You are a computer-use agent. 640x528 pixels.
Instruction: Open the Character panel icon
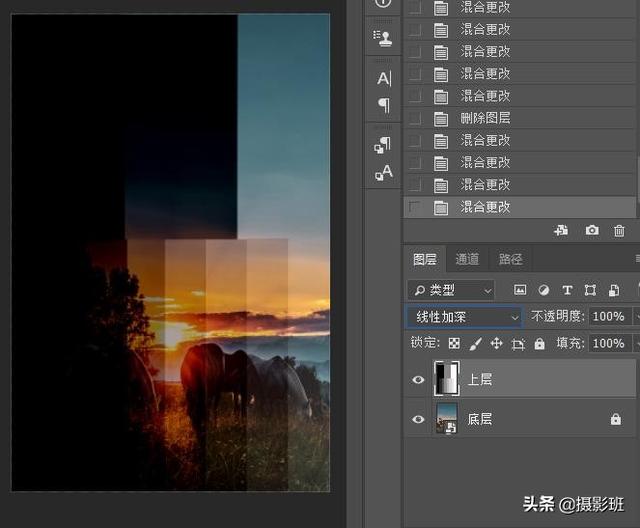click(x=384, y=78)
